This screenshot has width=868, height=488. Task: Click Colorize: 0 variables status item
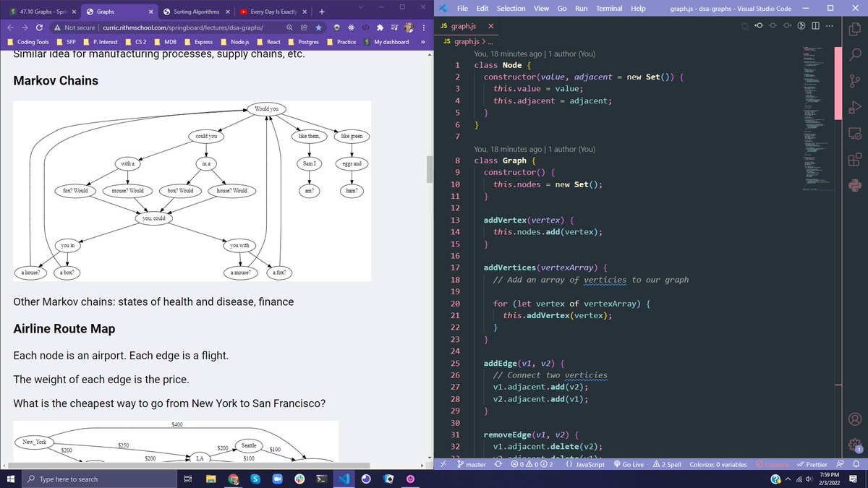[x=718, y=464]
